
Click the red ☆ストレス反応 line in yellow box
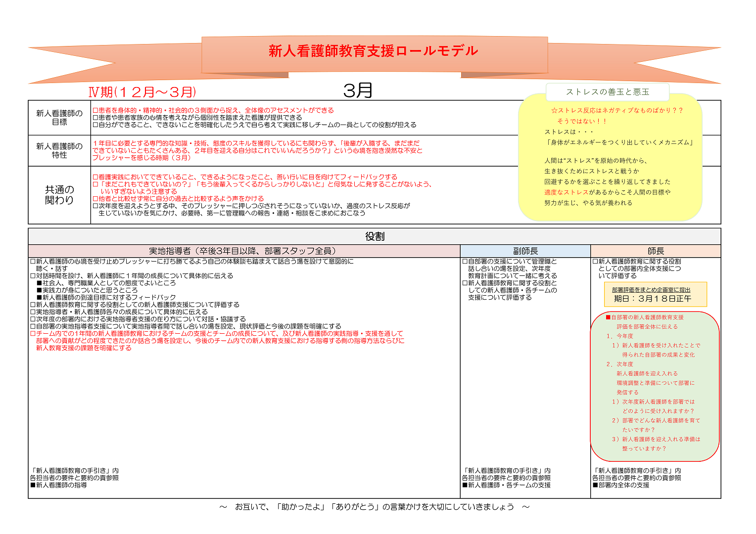[616, 110]
